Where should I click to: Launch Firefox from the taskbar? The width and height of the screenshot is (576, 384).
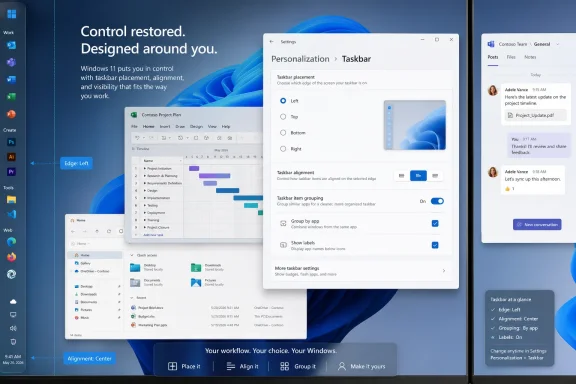click(11, 257)
